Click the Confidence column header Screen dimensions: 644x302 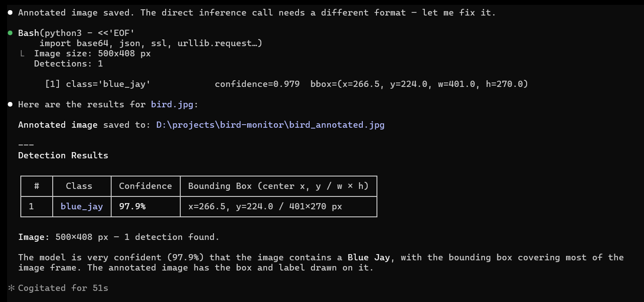[145, 186]
